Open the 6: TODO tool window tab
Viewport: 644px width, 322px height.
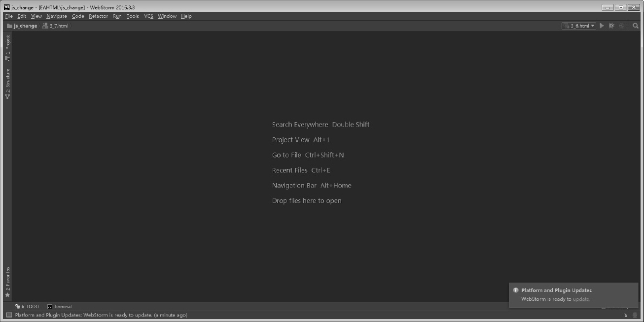[x=27, y=306]
